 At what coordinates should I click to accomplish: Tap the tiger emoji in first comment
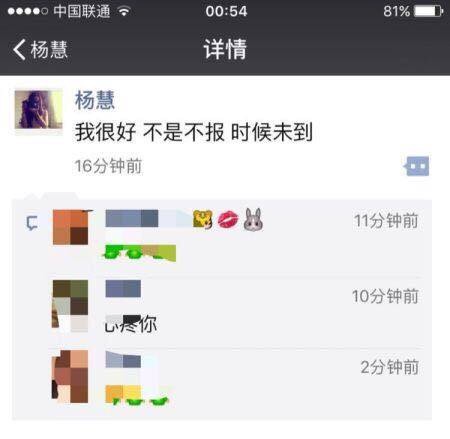(203, 219)
